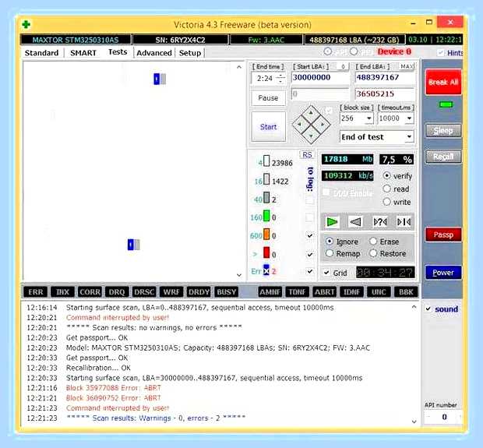Click the reverse scan triangle icon
This screenshot has height=448, width=483.
pos(355,222)
